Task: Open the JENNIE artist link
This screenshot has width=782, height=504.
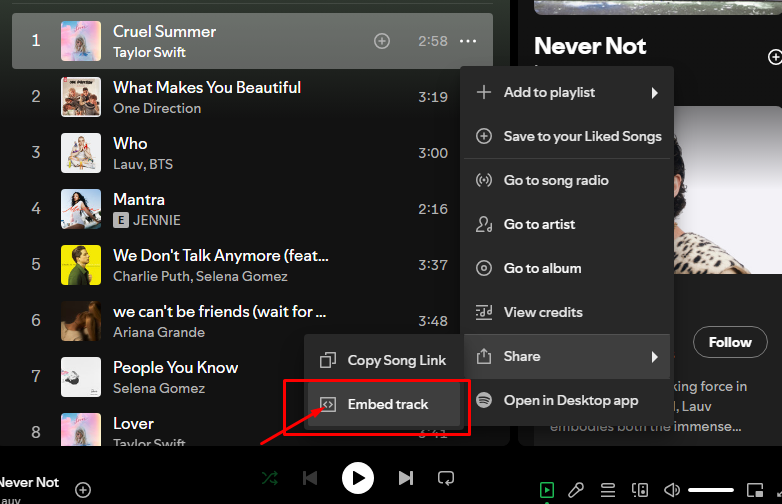Action: 157,220
